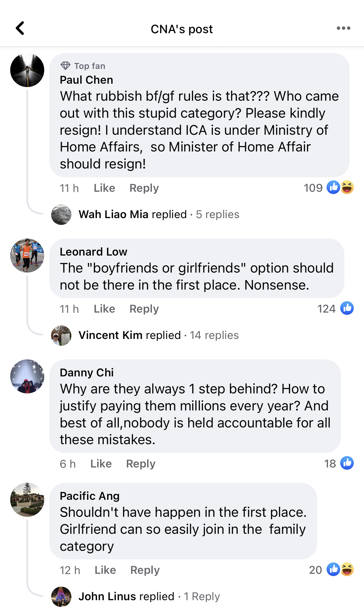Like Paul Chen's comment
This screenshot has width=364, height=607.
point(104,188)
